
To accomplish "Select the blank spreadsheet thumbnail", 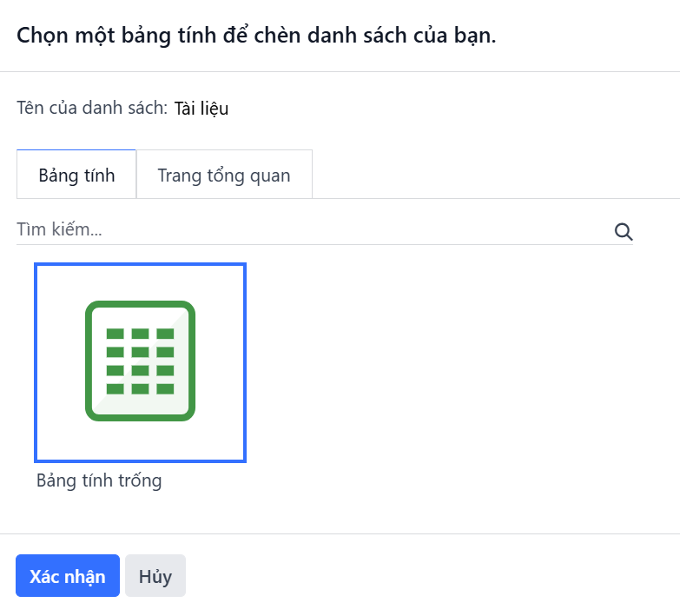I will tap(140, 362).
